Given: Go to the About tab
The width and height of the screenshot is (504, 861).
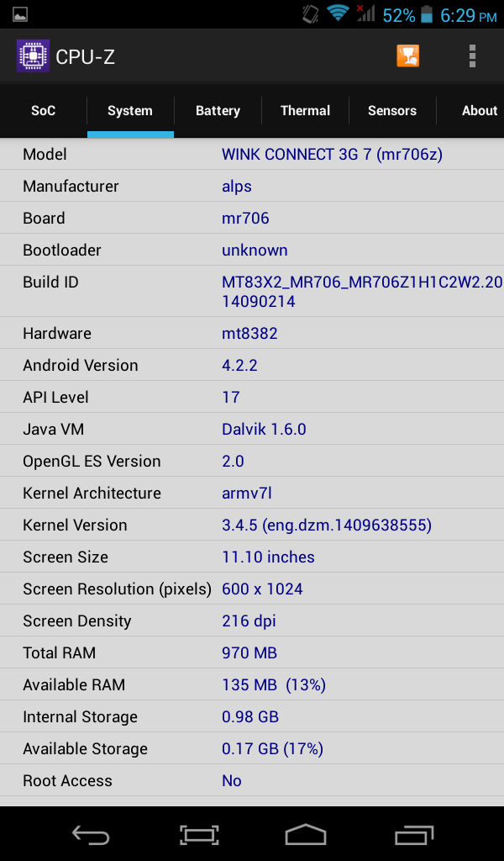Looking at the screenshot, I should coord(479,110).
